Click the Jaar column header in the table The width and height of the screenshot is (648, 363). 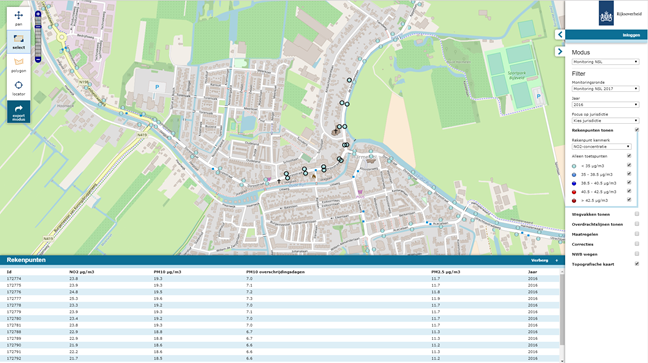[532, 272]
